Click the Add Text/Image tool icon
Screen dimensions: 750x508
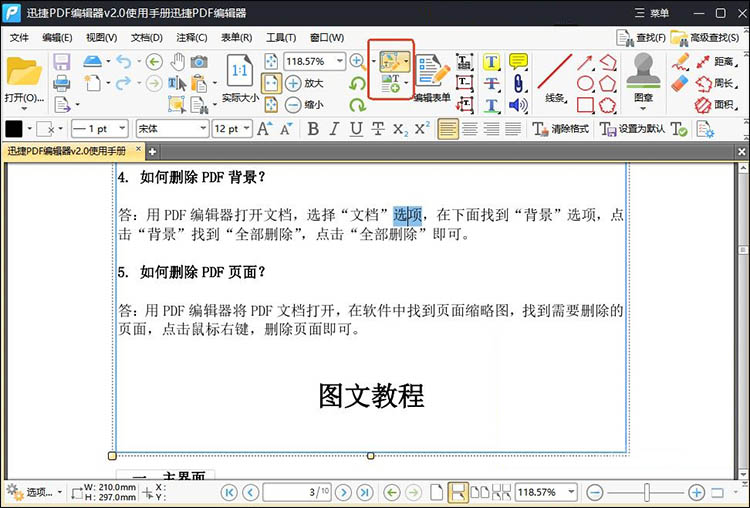pyautogui.click(x=390, y=83)
